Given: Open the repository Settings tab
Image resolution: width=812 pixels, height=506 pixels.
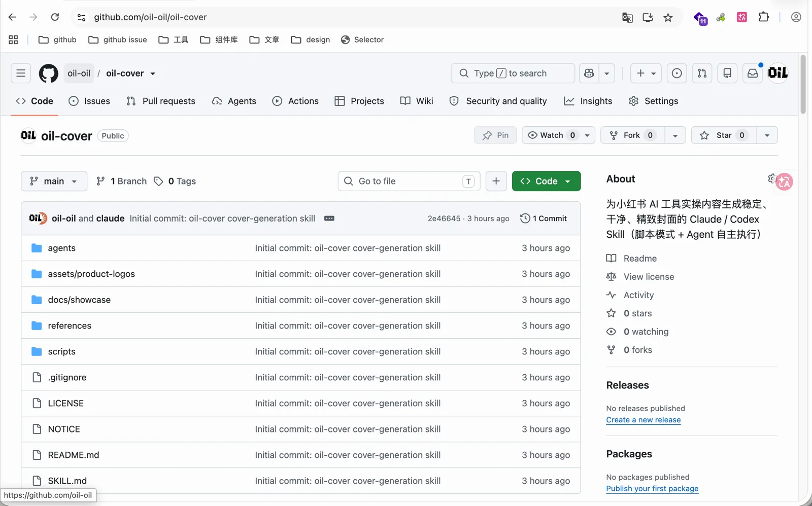Looking at the screenshot, I should pos(653,101).
